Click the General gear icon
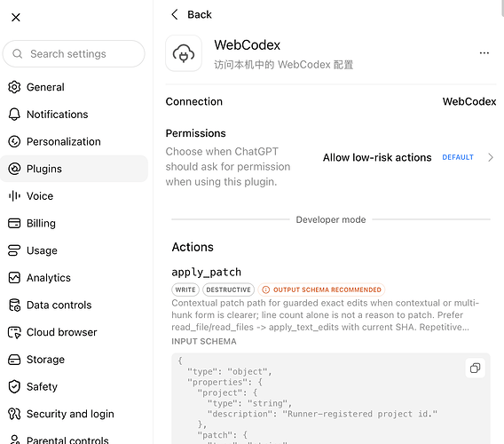 point(14,87)
